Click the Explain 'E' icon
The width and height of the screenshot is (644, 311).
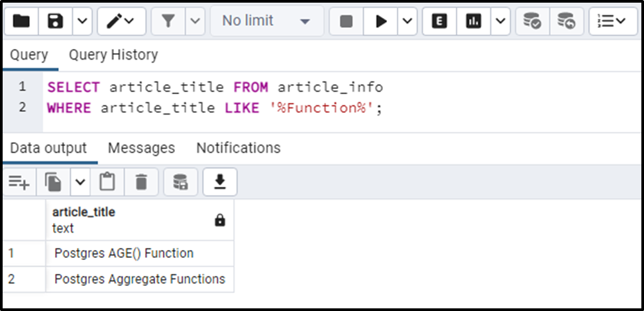click(439, 21)
